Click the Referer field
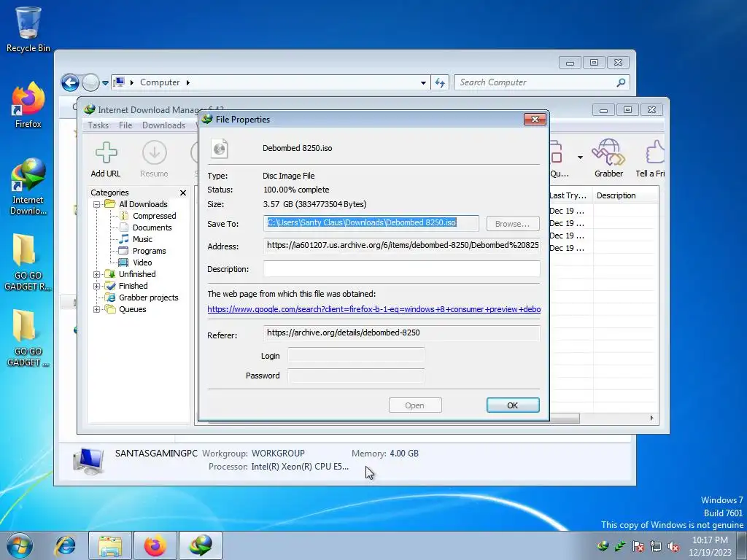The image size is (747, 560). [402, 332]
